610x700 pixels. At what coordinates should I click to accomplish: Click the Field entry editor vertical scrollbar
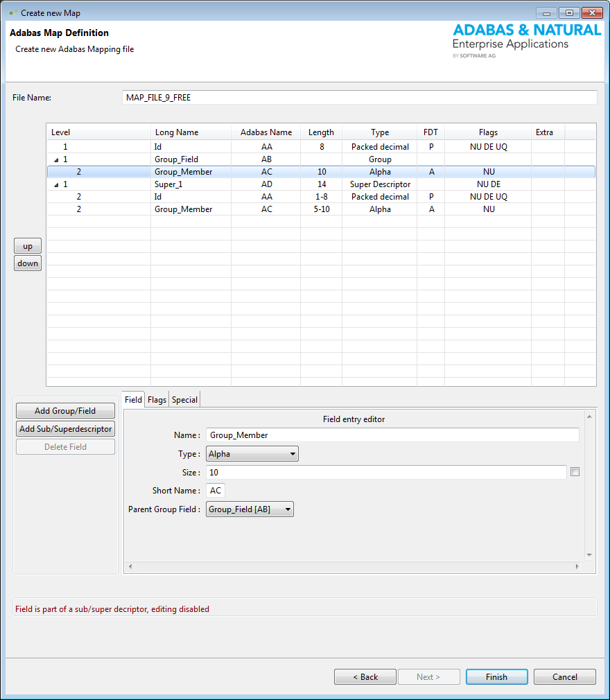pyautogui.click(x=589, y=485)
